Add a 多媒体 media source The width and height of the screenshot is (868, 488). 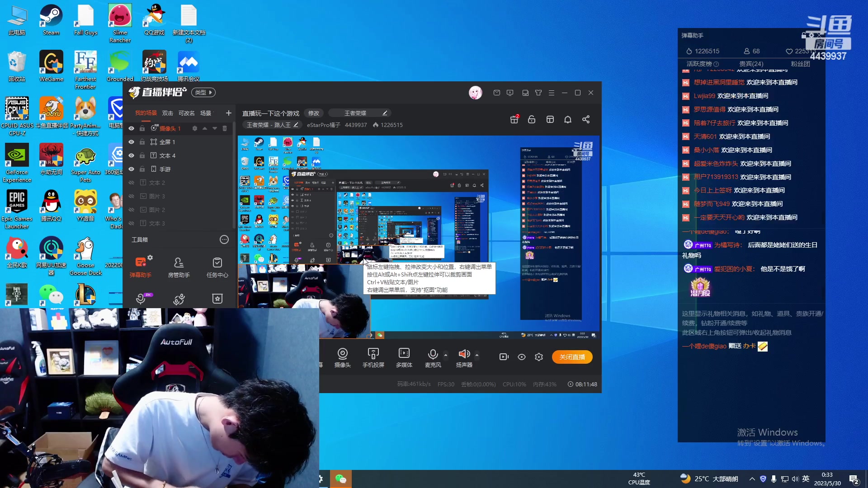(404, 357)
